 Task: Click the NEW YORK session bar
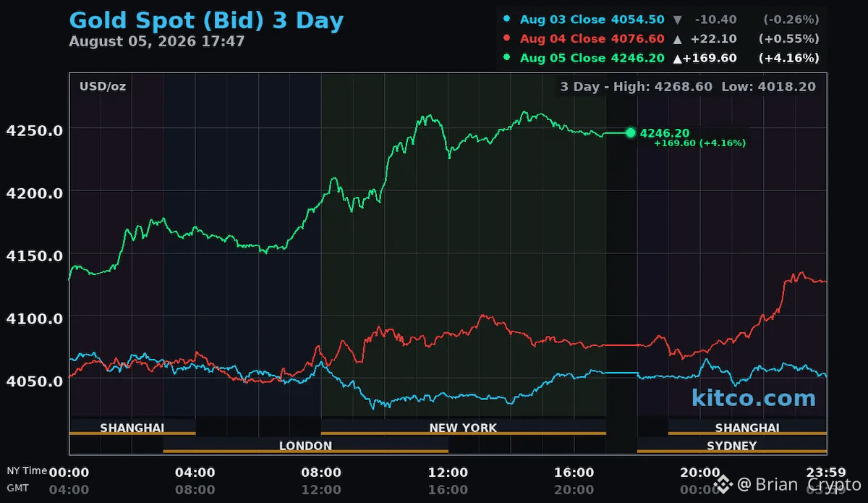[463, 428]
